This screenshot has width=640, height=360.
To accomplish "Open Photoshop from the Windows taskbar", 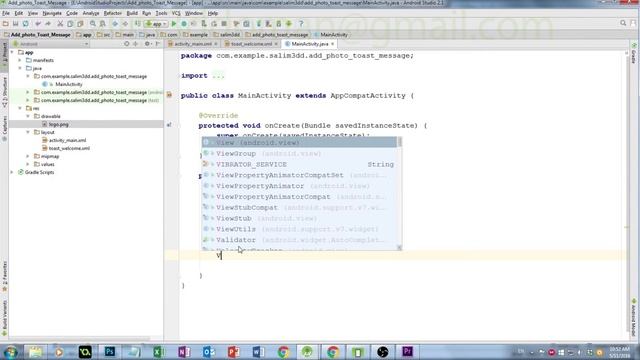I will (109, 351).
